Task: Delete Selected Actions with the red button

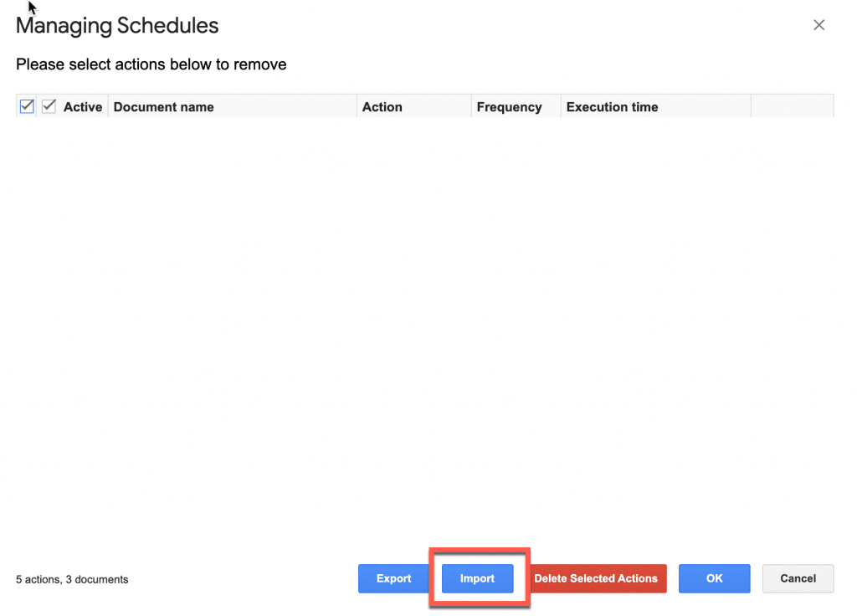Action: [596, 578]
